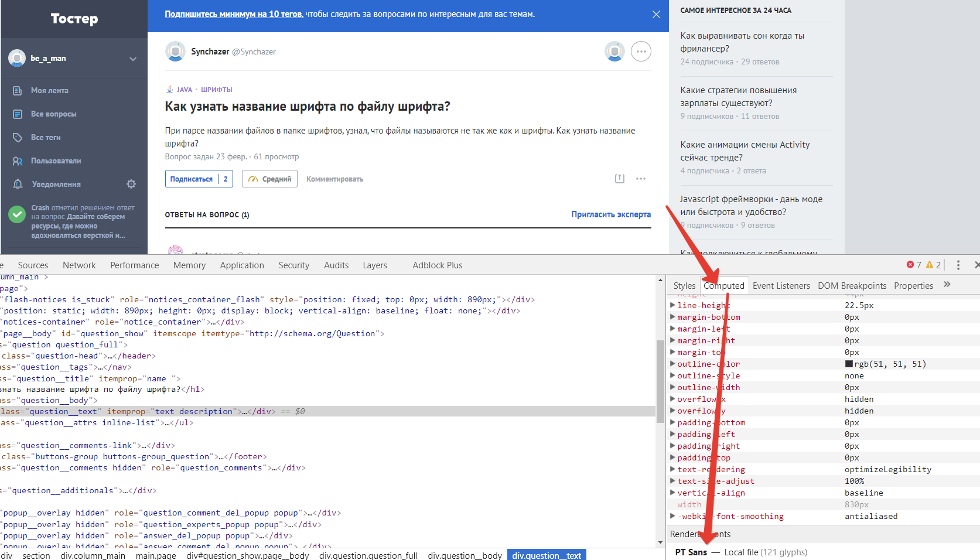
Task: Expand the text-rendering computed property
Action: click(672, 469)
